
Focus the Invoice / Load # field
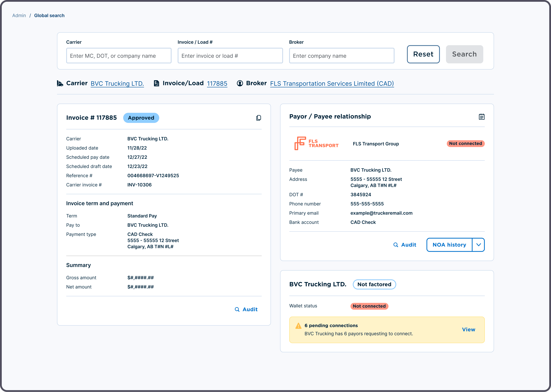pos(230,56)
